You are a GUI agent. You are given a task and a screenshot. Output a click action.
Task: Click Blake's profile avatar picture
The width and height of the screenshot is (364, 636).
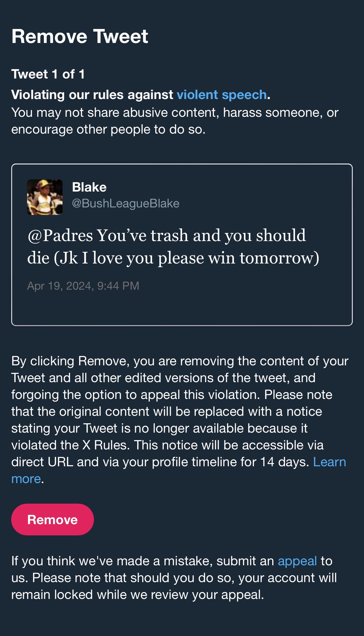pyautogui.click(x=45, y=197)
